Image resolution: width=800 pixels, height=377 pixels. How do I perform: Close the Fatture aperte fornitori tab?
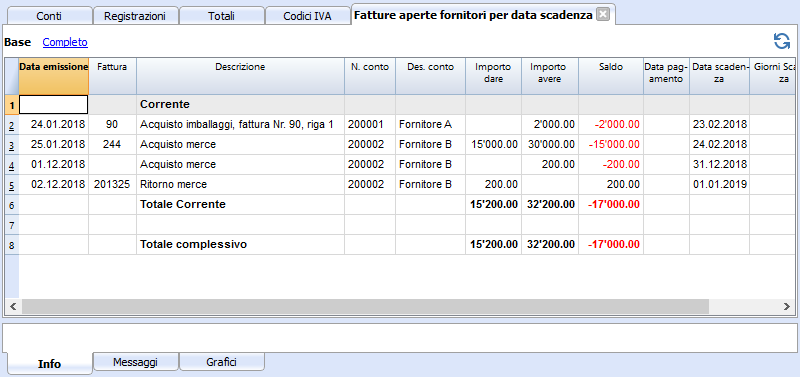pos(603,15)
